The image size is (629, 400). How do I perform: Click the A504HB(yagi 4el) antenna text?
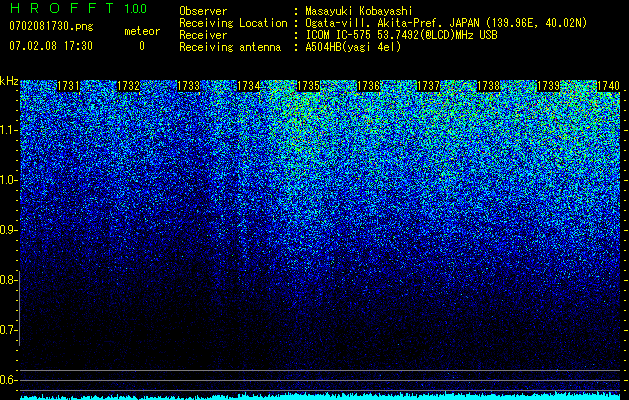point(353,47)
